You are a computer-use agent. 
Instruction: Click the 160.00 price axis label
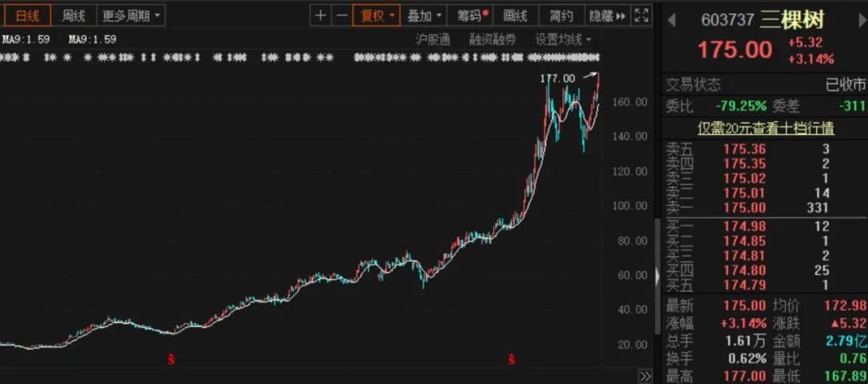(x=630, y=102)
